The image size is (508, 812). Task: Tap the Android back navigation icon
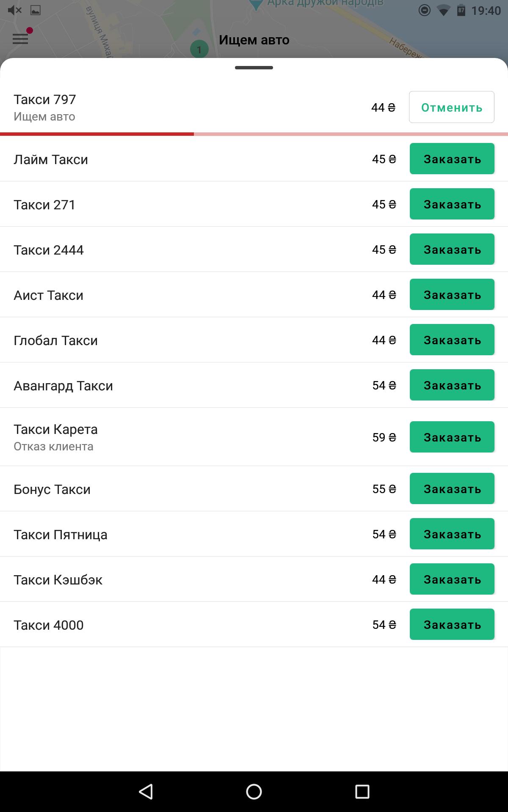tap(146, 791)
